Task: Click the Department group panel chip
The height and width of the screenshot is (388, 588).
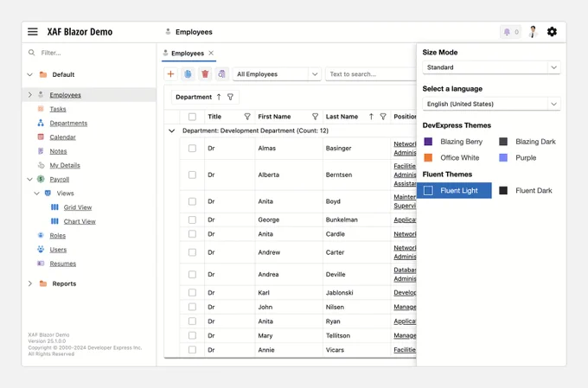Action: [205, 97]
